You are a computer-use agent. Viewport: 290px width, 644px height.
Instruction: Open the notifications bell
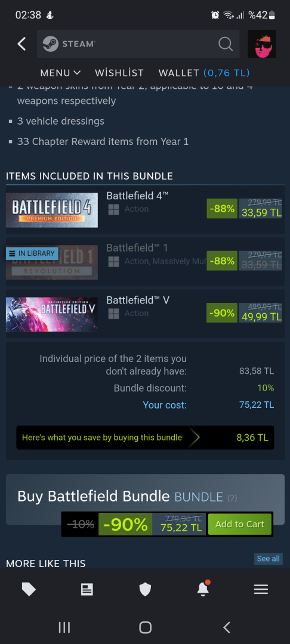click(203, 589)
